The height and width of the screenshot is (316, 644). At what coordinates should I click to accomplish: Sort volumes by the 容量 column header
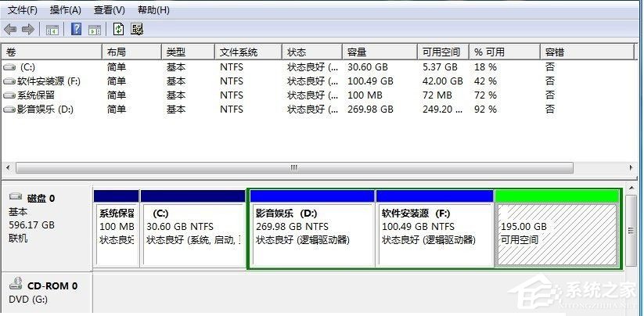coord(357,52)
